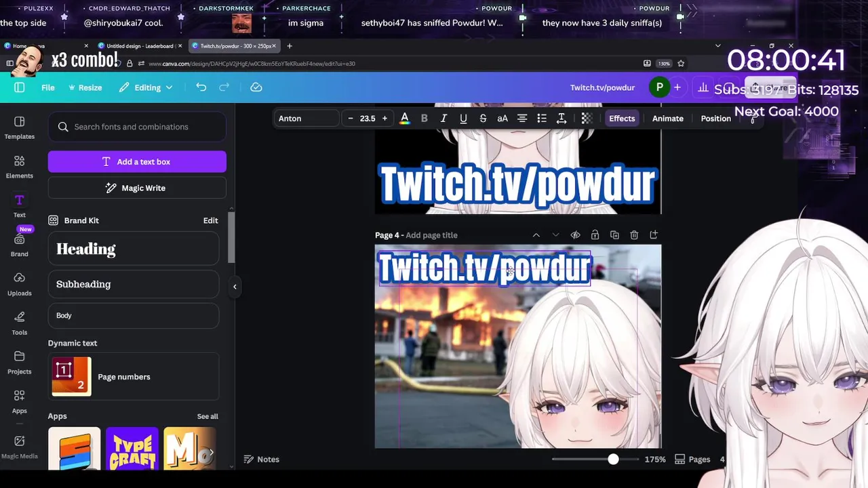
Task: Open text spacing options
Action: pyautogui.click(x=561, y=119)
